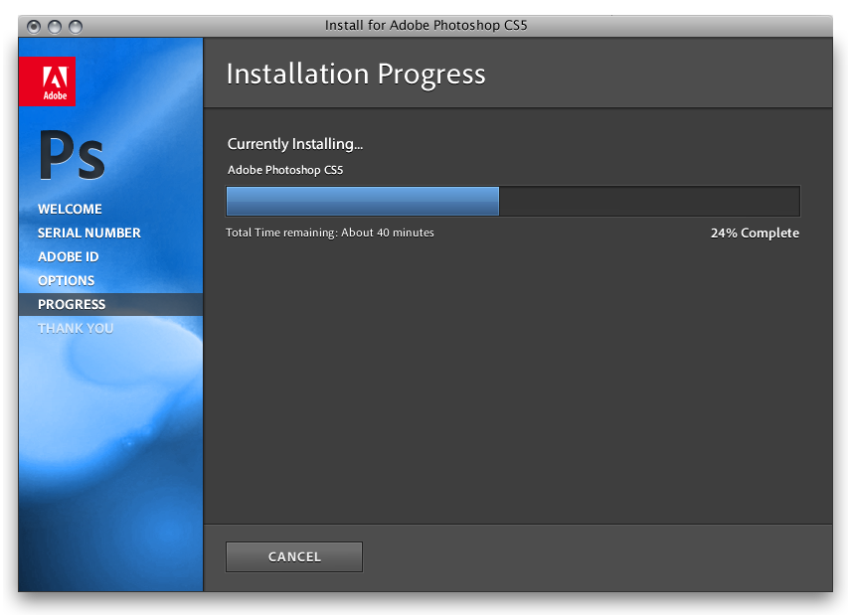
Task: Select the Serial Number step
Action: [89, 232]
